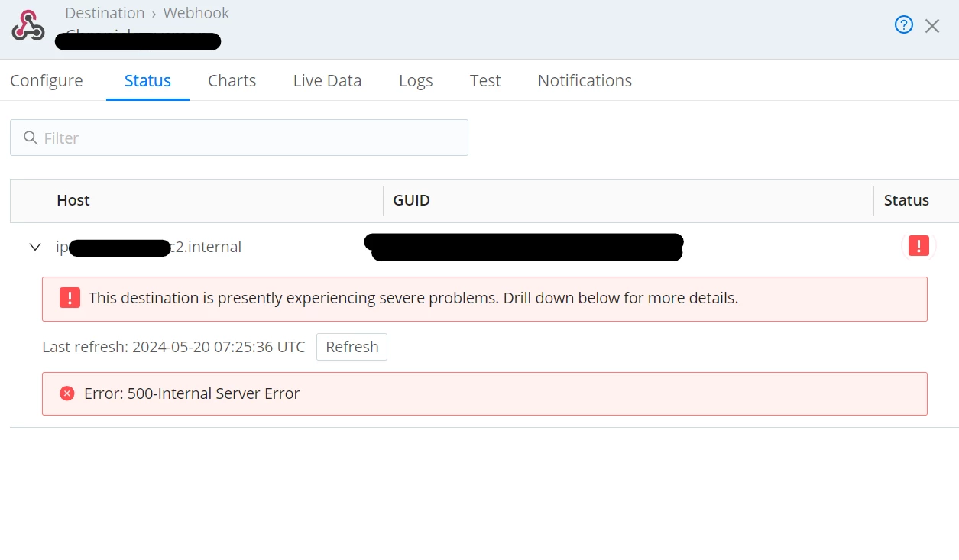Switch to the Test tab
The image size is (959, 560).
[485, 80]
